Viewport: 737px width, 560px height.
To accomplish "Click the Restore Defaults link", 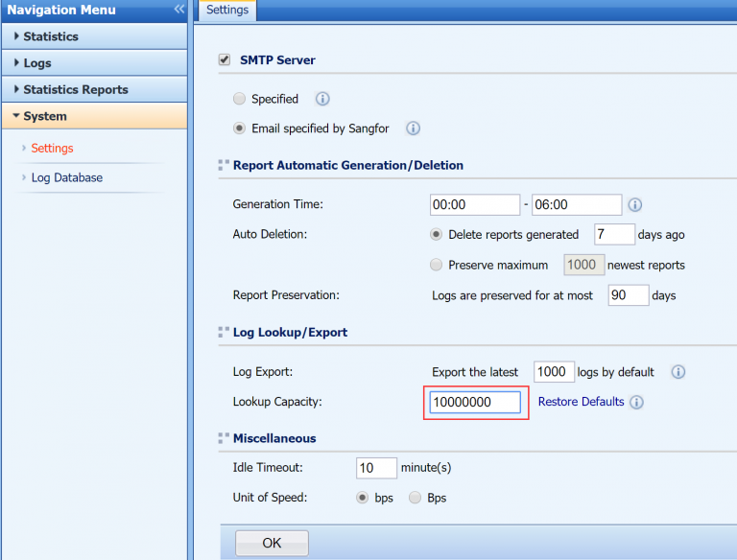I will (x=581, y=402).
